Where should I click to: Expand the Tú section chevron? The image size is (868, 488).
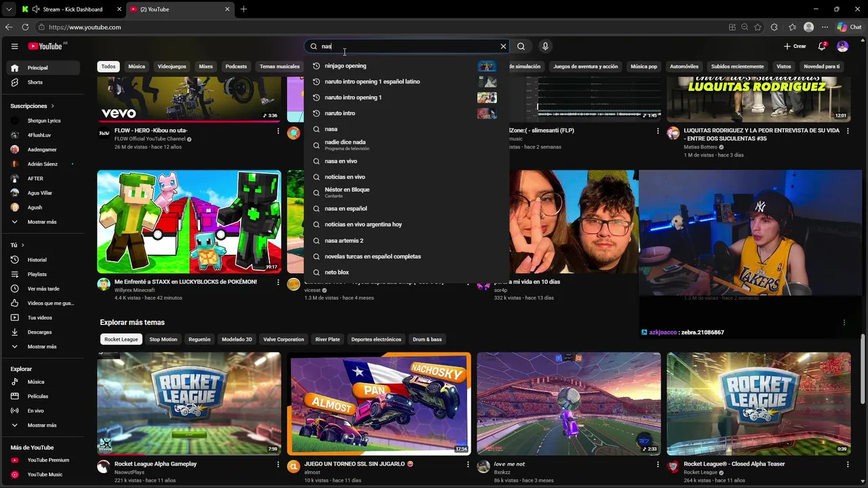click(x=22, y=245)
